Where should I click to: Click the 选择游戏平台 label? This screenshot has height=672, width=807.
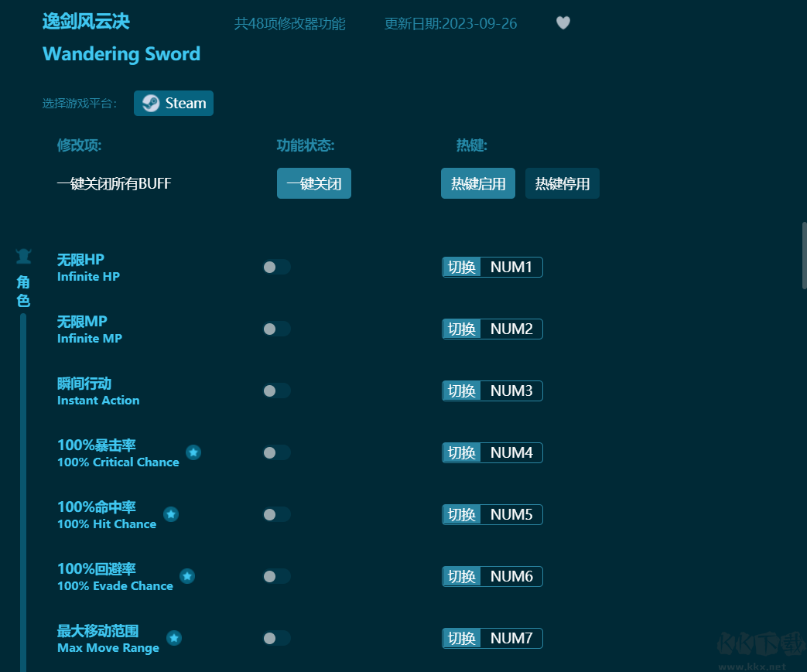pos(80,104)
